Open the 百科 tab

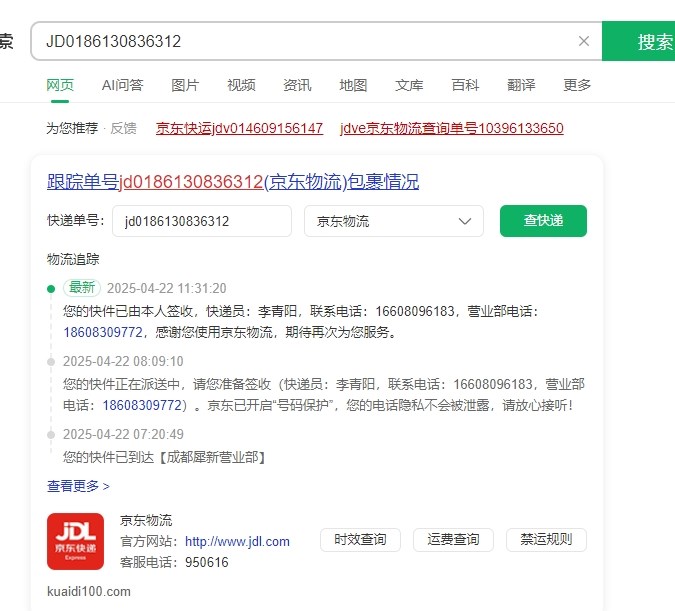point(465,85)
